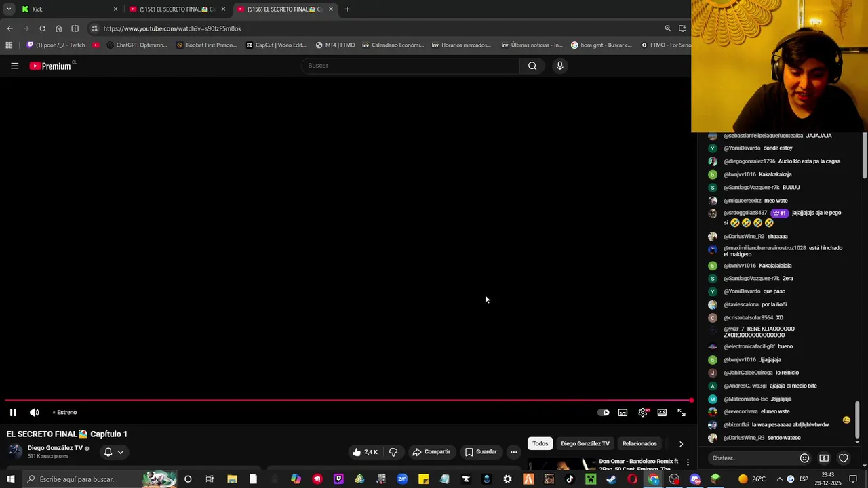
Task: Select the Relacionados filter chip
Action: point(639,443)
